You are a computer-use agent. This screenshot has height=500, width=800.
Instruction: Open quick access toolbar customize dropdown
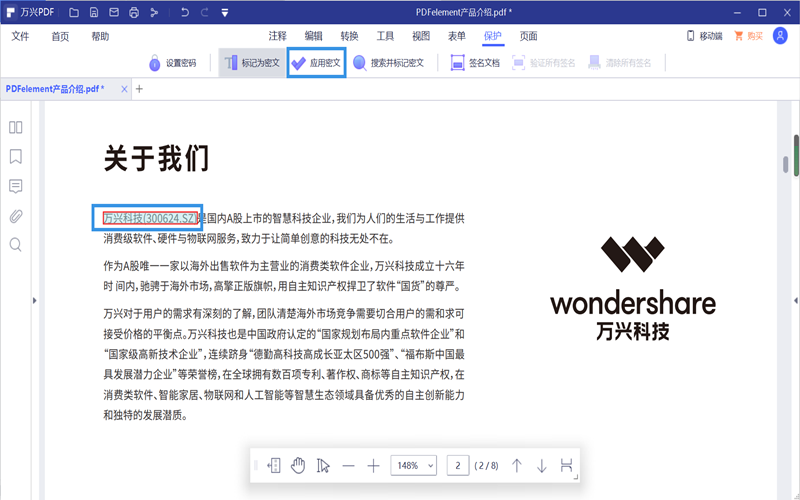[224, 12]
